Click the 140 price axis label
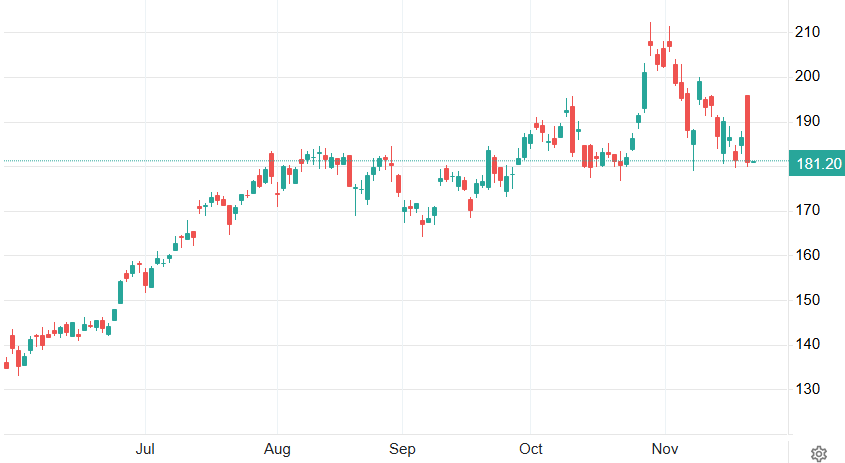Screen dimensions: 845x463 tap(807, 345)
